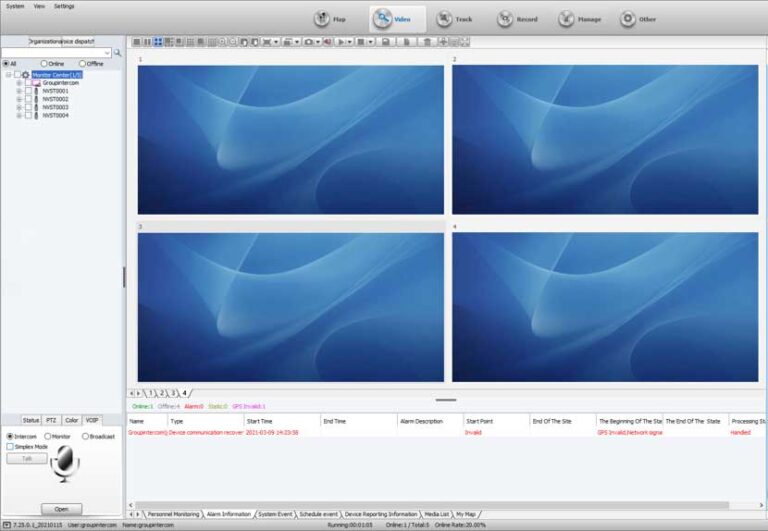Switch to the Status tab
The image size is (768, 531).
(x=30, y=420)
